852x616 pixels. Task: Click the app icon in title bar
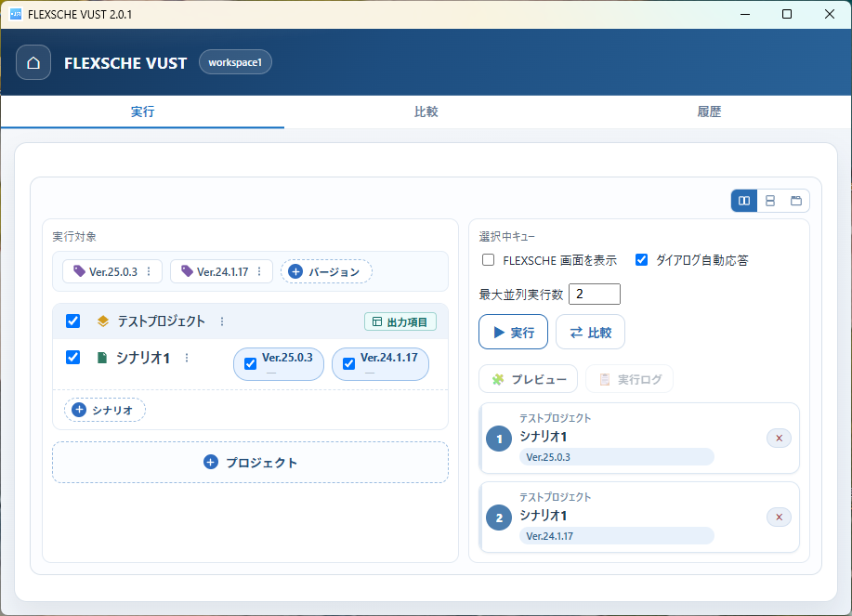(x=16, y=14)
